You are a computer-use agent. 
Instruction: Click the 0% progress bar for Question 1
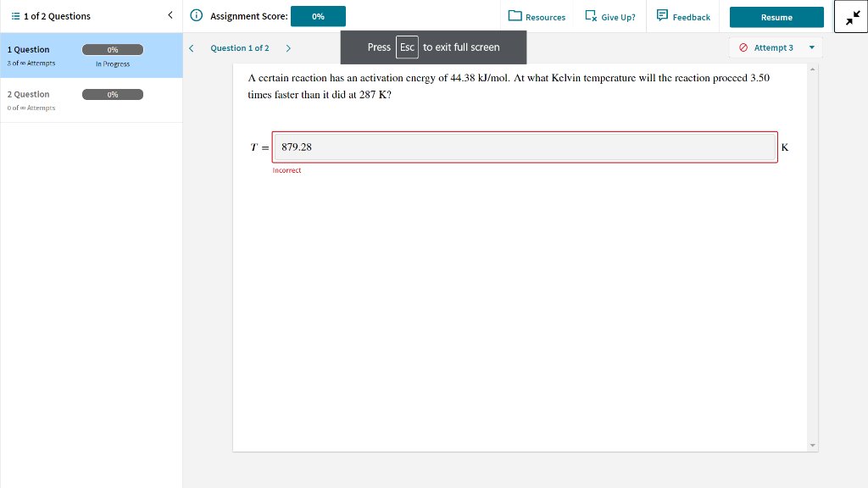coord(113,49)
